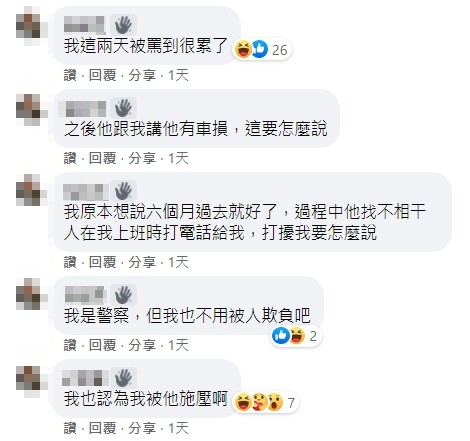Click 回覆 under 我是警察 comment
Screen dimensions: 470x441
pos(102,345)
